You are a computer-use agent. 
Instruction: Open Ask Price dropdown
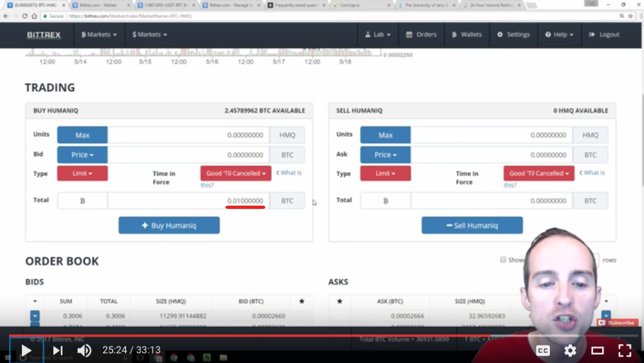point(385,155)
